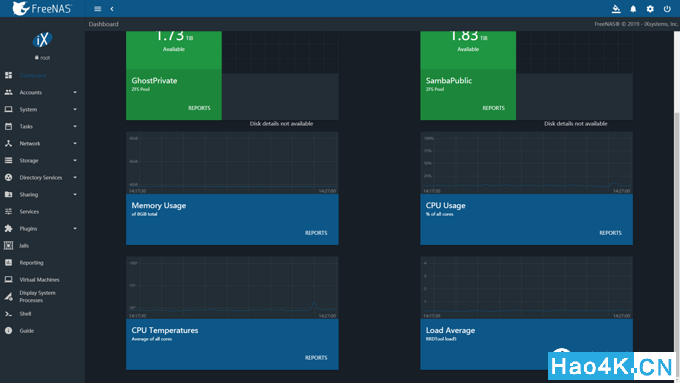Click the Reporting chart icon
680x383 pixels.
(x=8, y=262)
